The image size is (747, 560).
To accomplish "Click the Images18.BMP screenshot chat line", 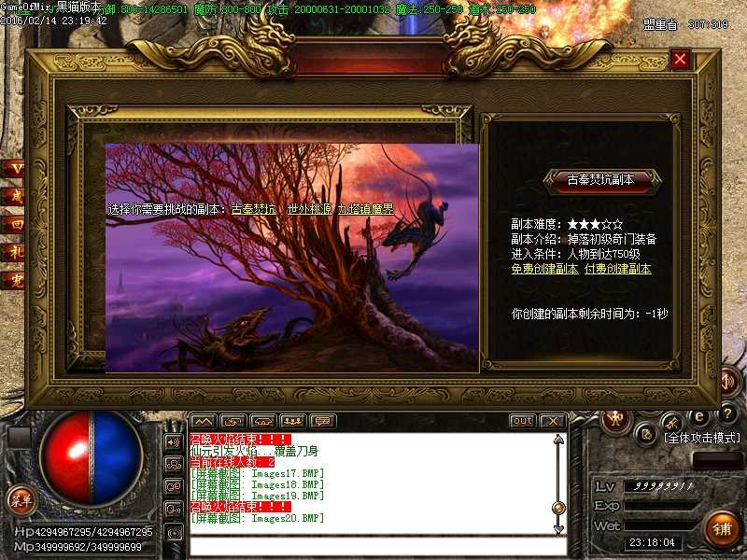I will 258,484.
